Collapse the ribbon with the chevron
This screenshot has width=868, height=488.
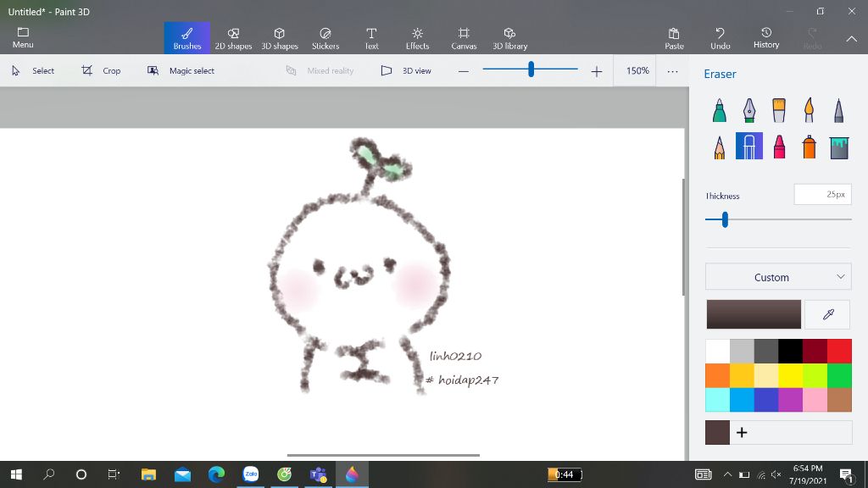point(851,39)
